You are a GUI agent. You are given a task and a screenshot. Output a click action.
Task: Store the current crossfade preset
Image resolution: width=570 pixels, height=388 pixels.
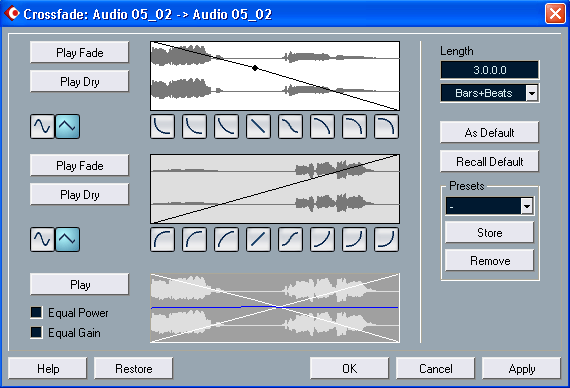click(489, 232)
